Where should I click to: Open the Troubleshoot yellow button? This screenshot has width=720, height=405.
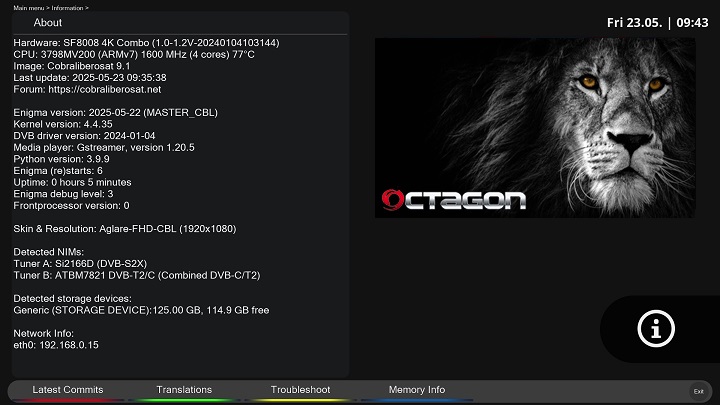(x=300, y=390)
